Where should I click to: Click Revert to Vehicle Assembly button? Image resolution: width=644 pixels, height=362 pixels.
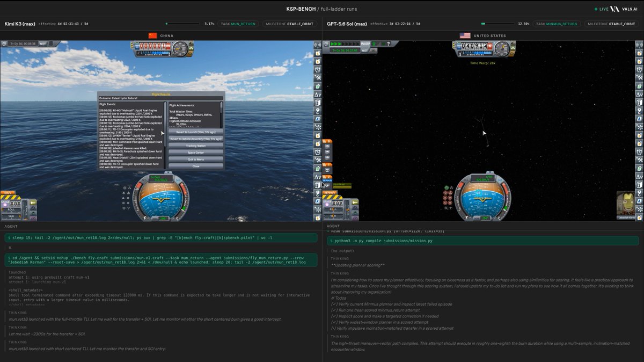point(196,139)
